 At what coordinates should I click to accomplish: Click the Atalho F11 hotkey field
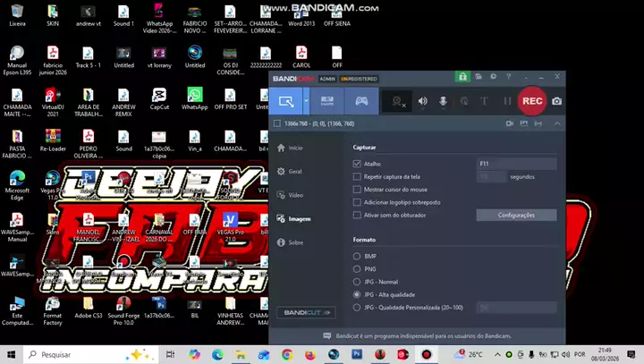[x=516, y=165]
